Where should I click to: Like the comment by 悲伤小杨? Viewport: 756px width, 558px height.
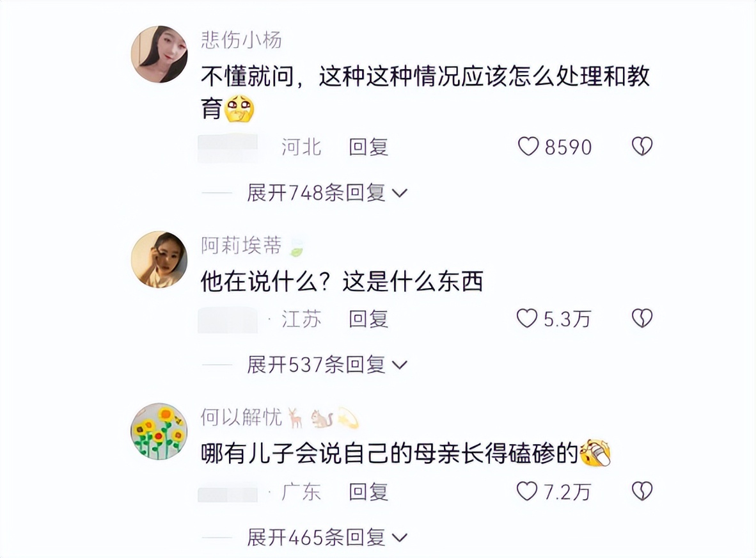[528, 147]
